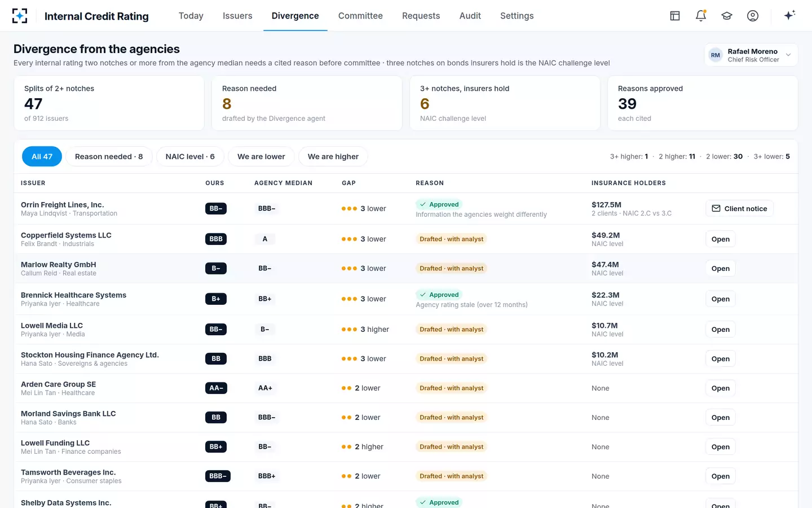Click the Reasons approved summary card
This screenshot has width=812, height=508.
(703, 103)
